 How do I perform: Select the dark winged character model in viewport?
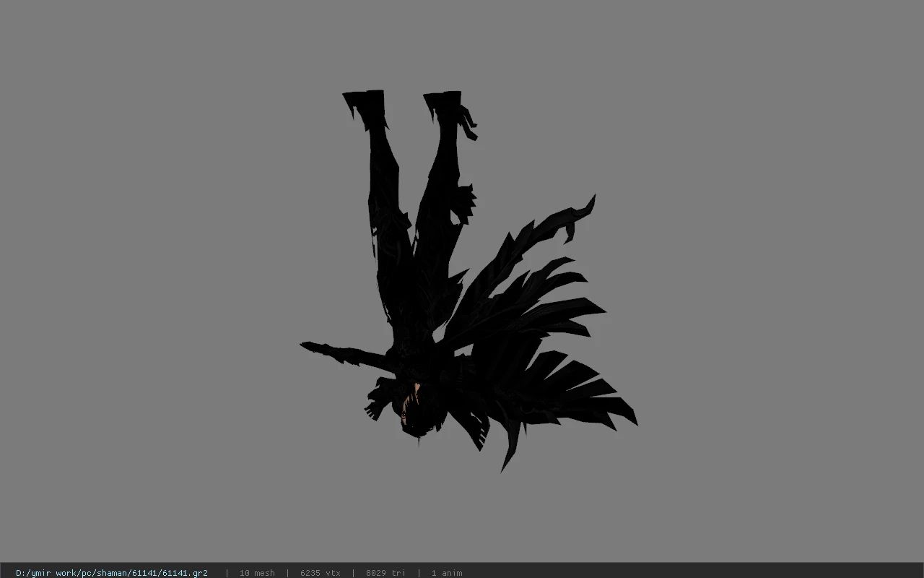pos(468,280)
